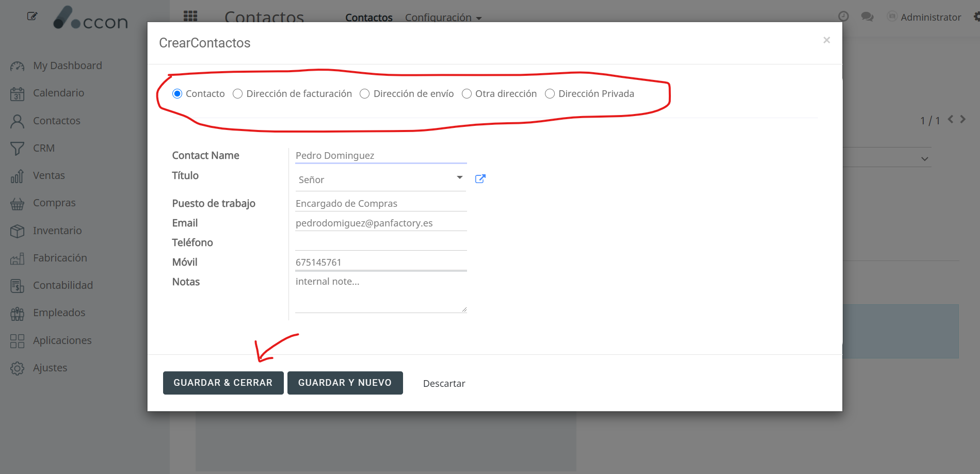Open Ventas module in sidebar
Image resolution: width=980 pixels, height=474 pixels.
coord(49,175)
